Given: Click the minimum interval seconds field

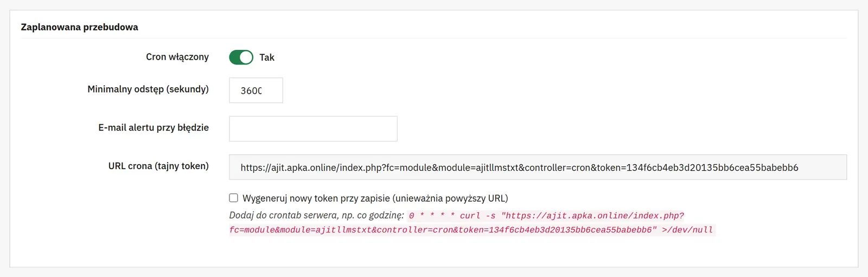Looking at the screenshot, I should tap(256, 91).
